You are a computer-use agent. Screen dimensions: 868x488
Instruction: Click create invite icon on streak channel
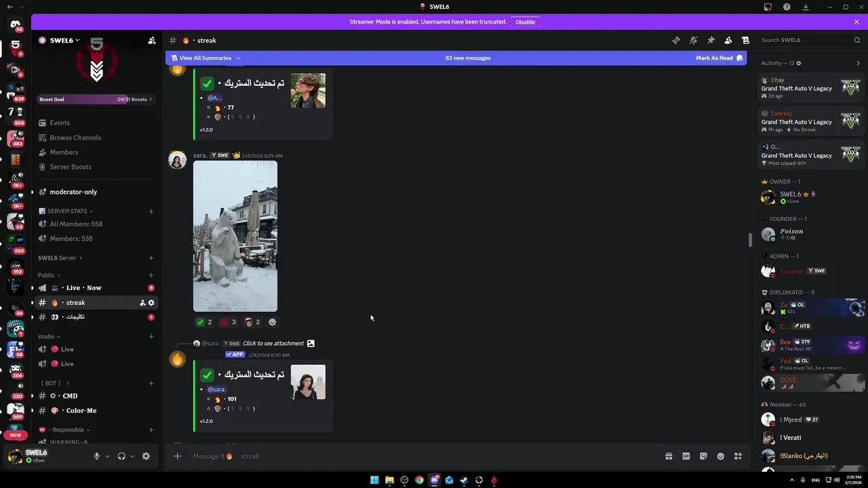click(x=142, y=303)
